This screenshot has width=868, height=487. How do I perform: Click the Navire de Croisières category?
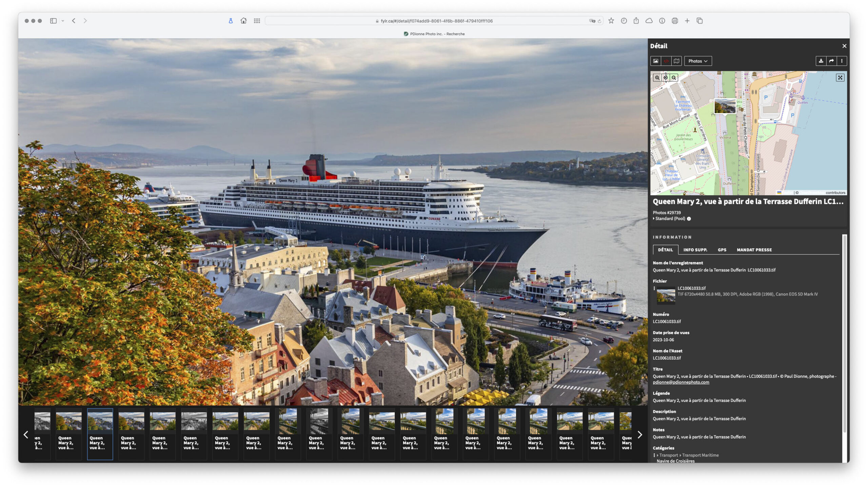pos(675,461)
